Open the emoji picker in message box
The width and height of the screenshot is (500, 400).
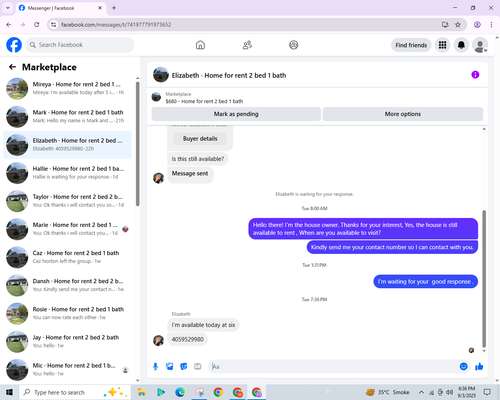click(x=463, y=367)
